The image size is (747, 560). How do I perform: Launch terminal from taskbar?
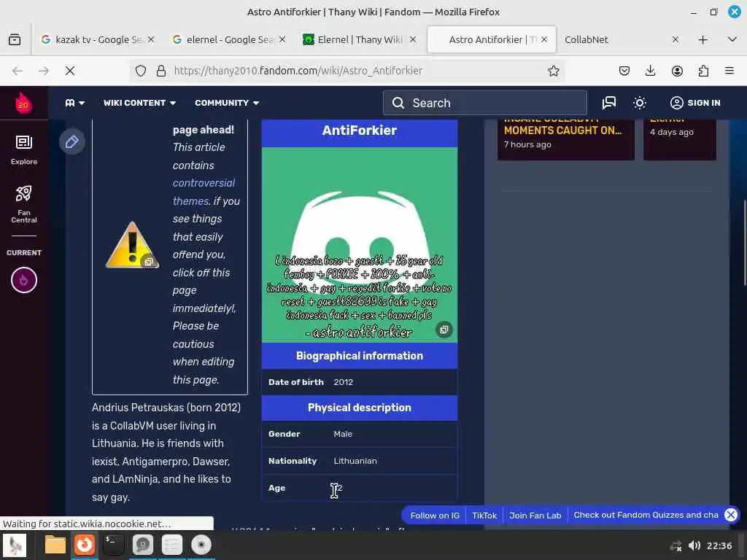(113, 545)
